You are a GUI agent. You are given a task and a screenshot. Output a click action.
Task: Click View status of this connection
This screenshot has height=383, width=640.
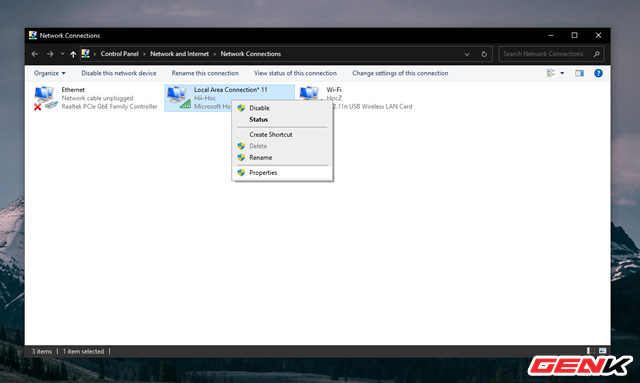296,73
